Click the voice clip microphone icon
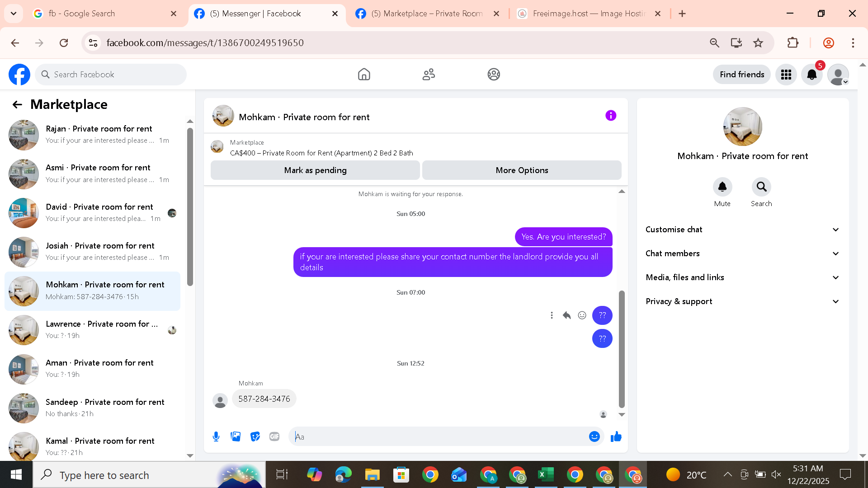Viewport: 868px width, 488px height. 216,436
